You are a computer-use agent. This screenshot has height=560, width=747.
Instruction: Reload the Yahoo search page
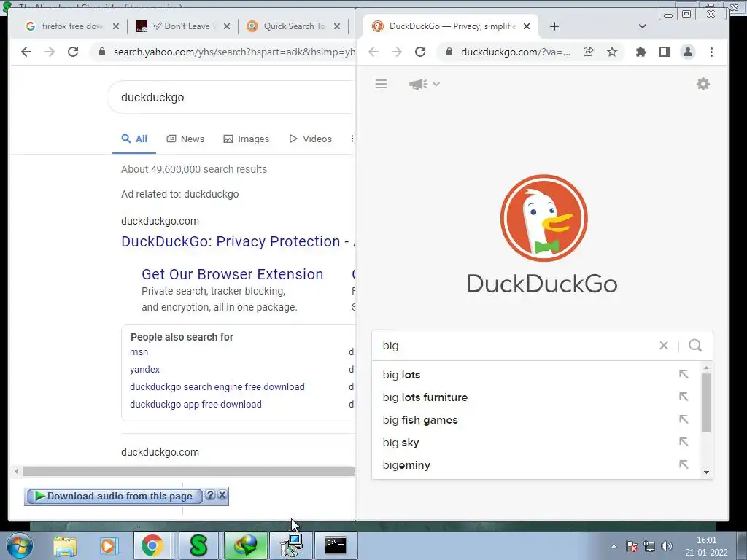(x=73, y=52)
